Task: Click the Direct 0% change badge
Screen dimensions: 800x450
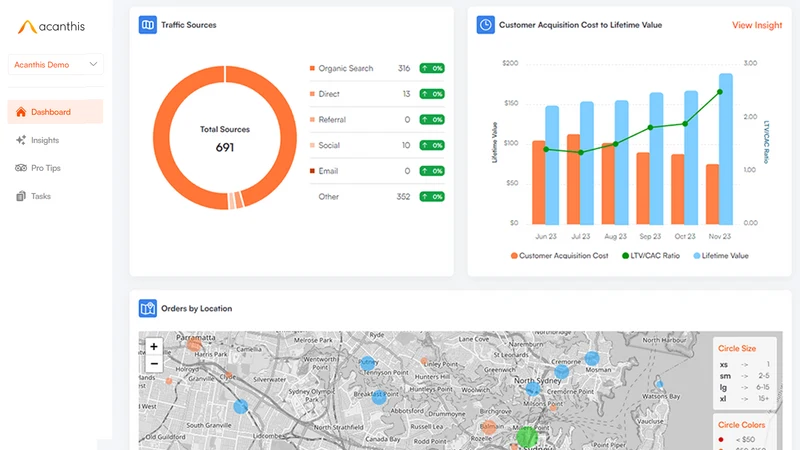Action: pyautogui.click(x=432, y=94)
